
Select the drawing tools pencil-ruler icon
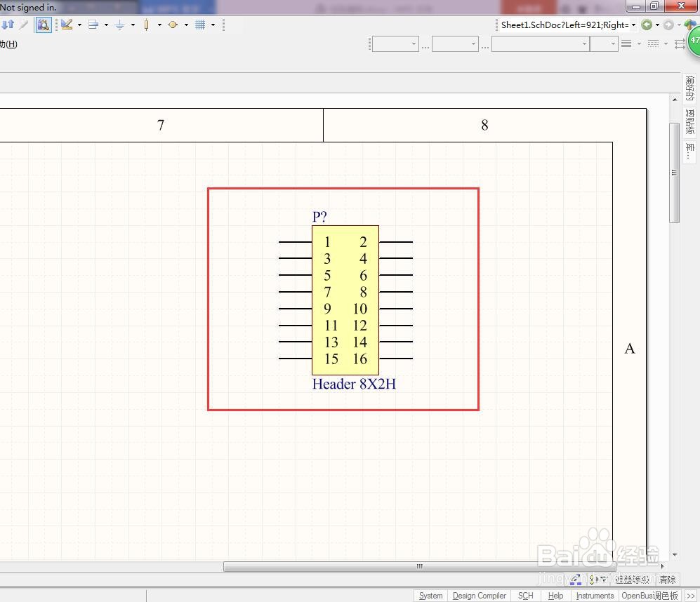pyautogui.click(x=67, y=25)
